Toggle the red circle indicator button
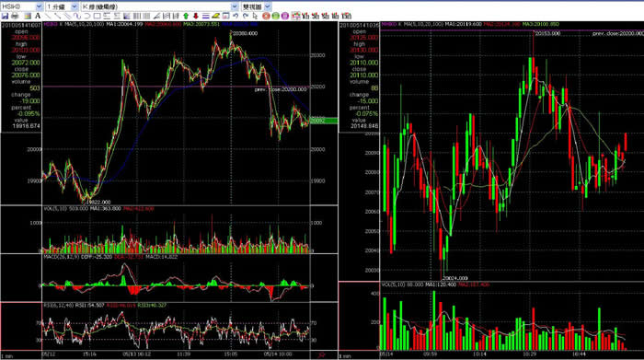The width and height of the screenshot is (644, 360). (x=266, y=16)
